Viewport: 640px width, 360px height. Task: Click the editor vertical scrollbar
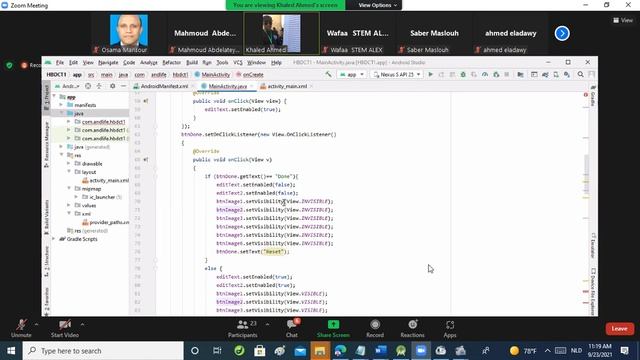(x=587, y=173)
